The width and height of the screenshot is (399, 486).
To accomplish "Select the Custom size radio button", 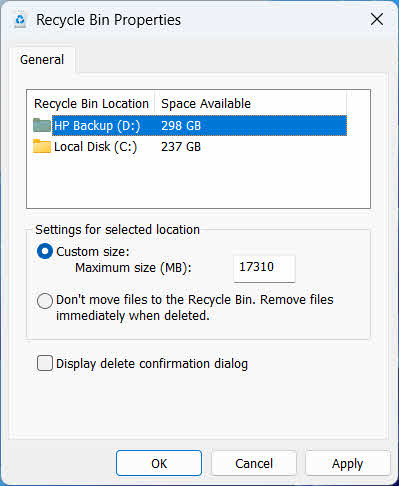I will (45, 252).
